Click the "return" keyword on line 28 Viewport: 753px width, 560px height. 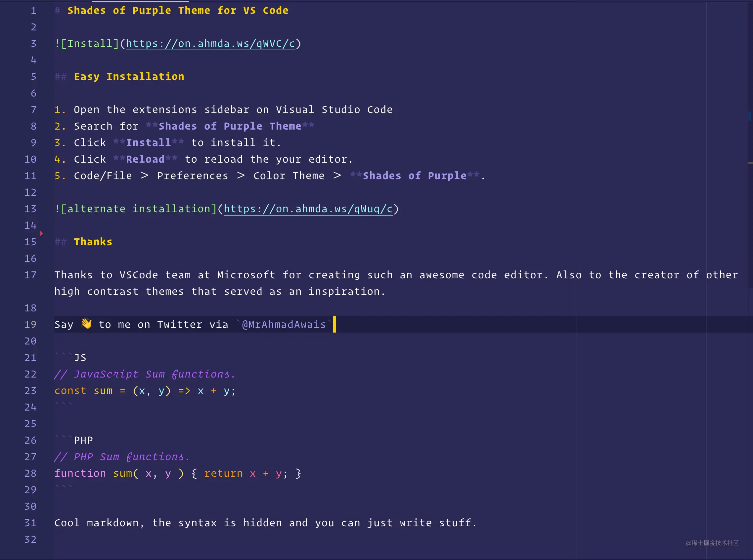click(x=223, y=473)
